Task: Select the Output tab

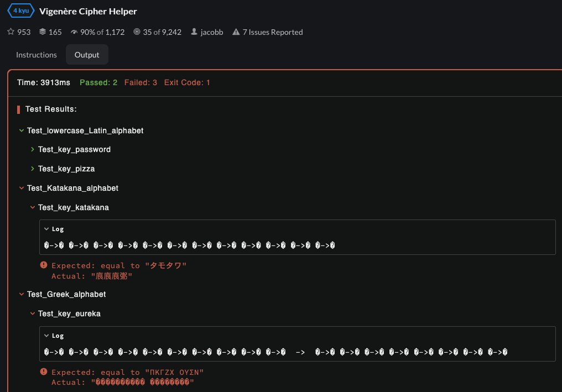Action: pyautogui.click(x=87, y=55)
